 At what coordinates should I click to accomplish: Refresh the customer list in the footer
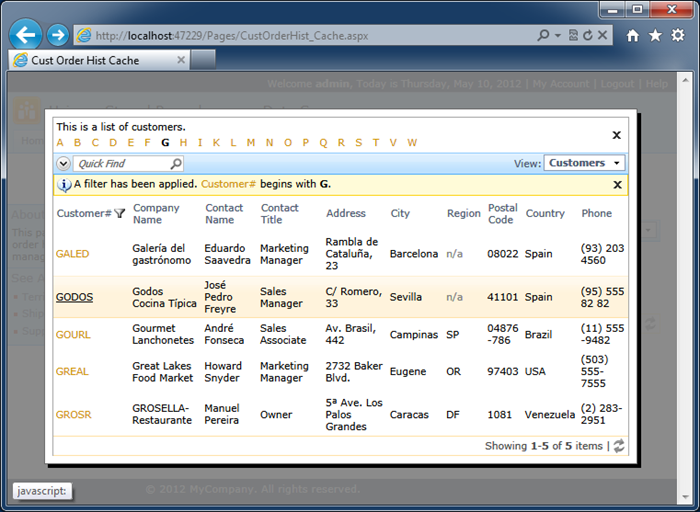619,445
